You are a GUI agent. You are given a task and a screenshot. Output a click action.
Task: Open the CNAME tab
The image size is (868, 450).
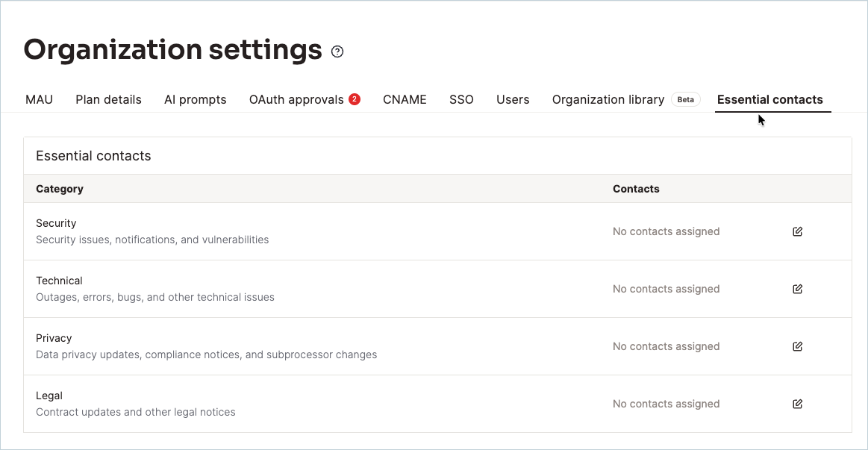[405, 100]
